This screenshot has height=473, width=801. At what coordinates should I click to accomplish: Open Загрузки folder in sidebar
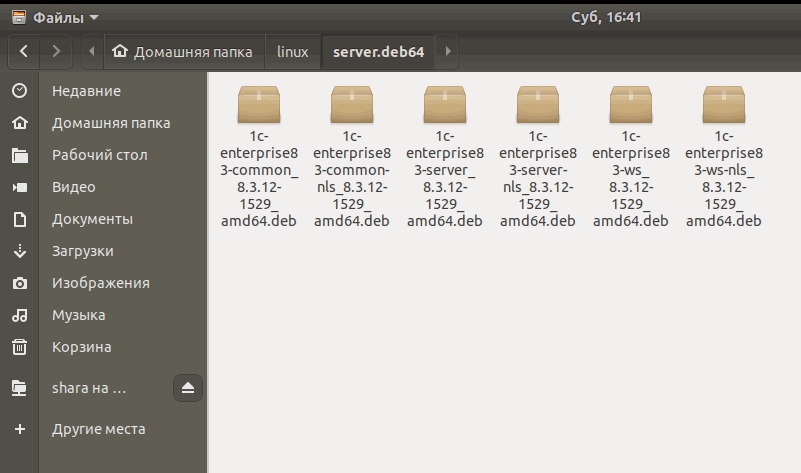(x=82, y=251)
